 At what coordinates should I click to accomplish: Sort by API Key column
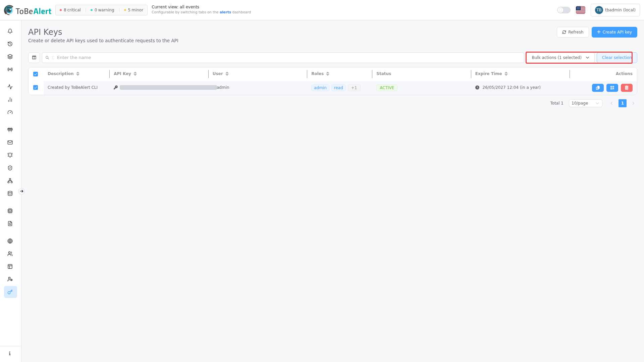point(135,74)
